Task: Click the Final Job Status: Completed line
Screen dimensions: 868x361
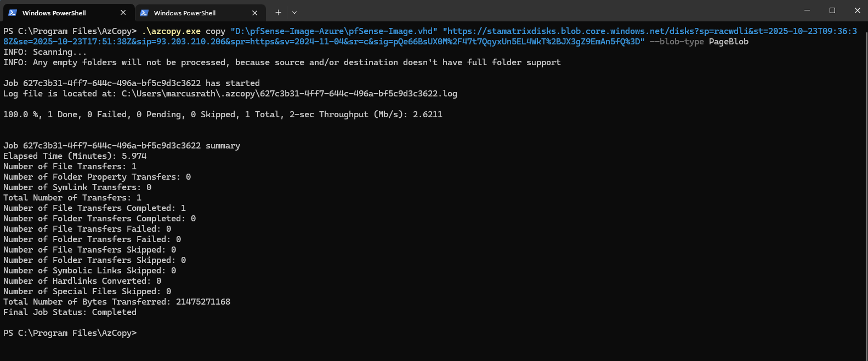Action: (x=70, y=312)
